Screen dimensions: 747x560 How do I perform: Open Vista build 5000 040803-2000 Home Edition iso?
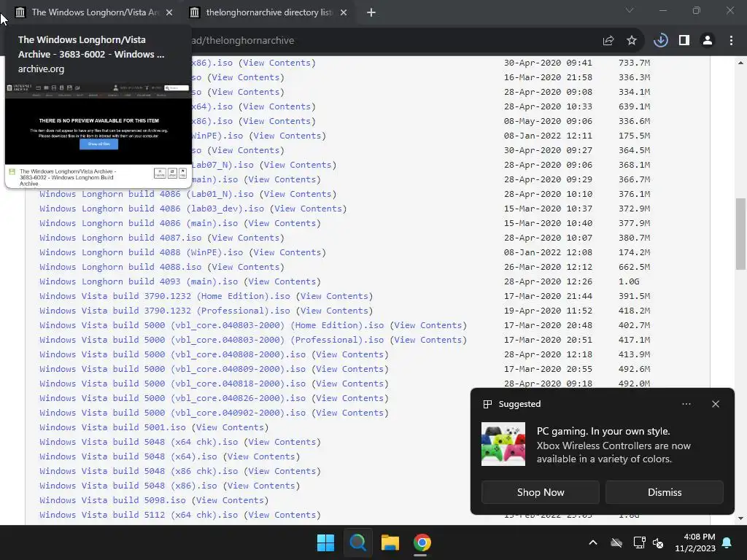212,325
